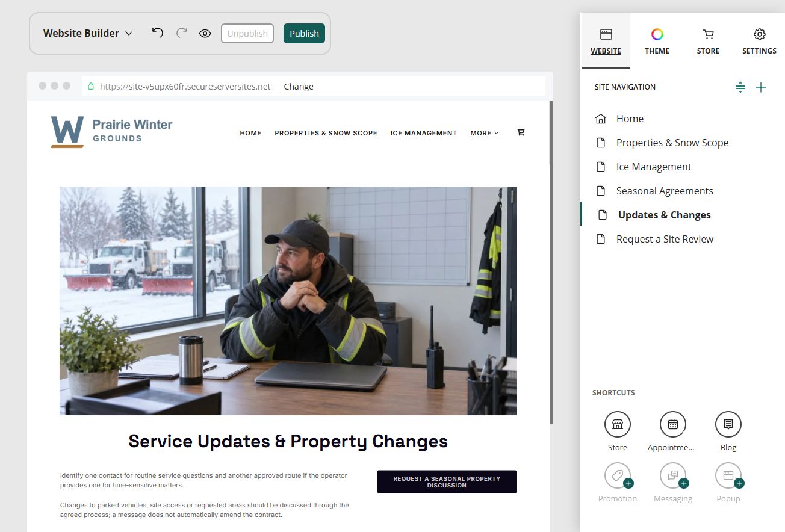Open the Appointments shortcut
Image resolution: width=785 pixels, height=532 pixels.
click(673, 424)
